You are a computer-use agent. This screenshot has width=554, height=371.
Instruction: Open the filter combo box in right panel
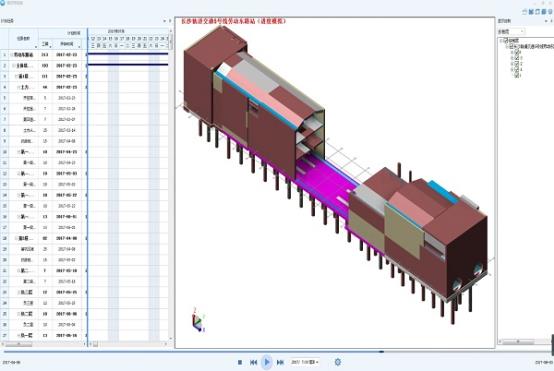pos(511,32)
